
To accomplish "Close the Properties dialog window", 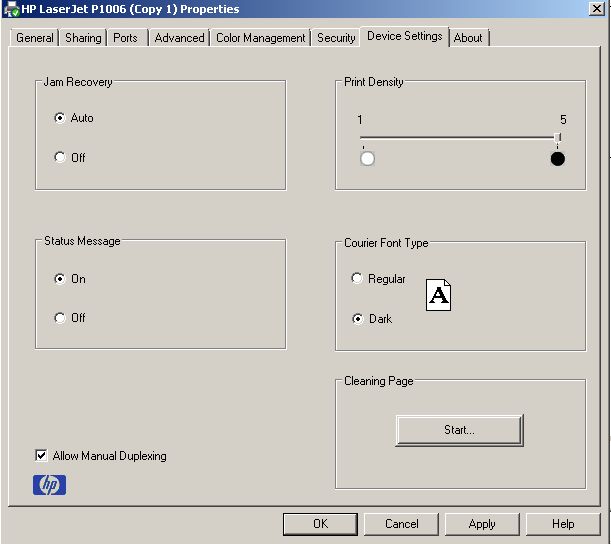I will coord(597,9).
